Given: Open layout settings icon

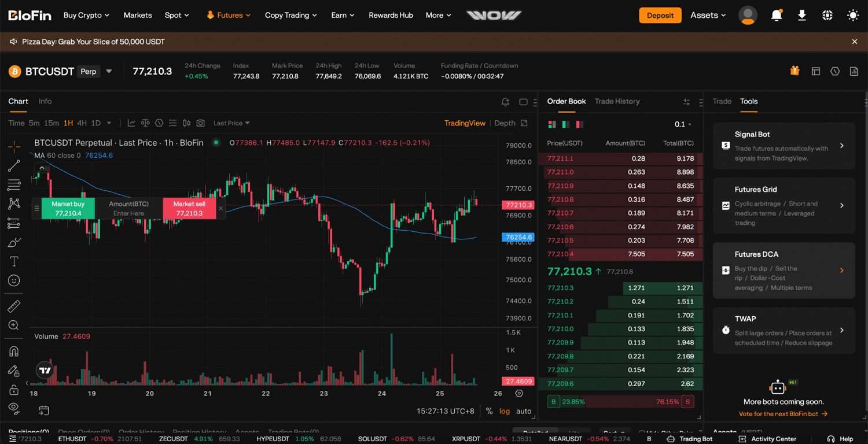Looking at the screenshot, I should coord(816,71).
